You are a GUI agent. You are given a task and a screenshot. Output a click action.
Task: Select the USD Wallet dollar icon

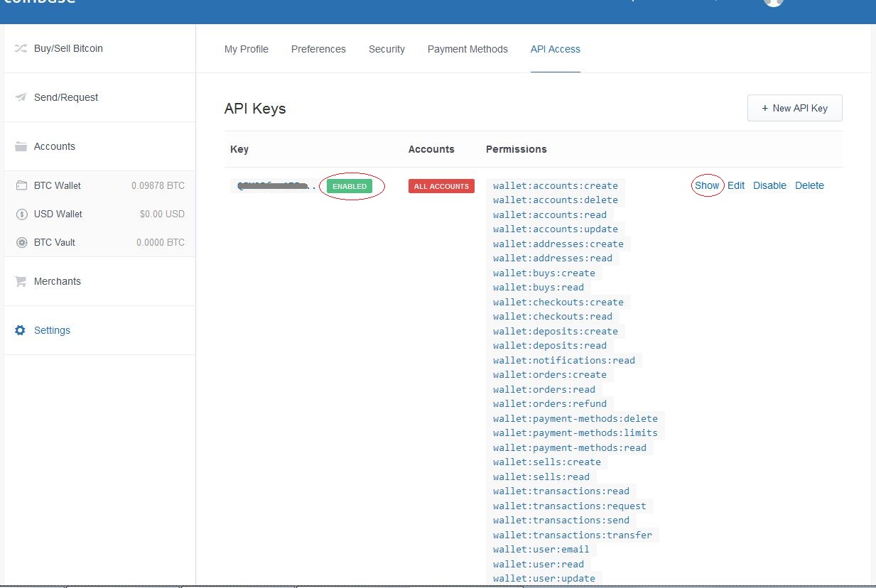pos(21,214)
